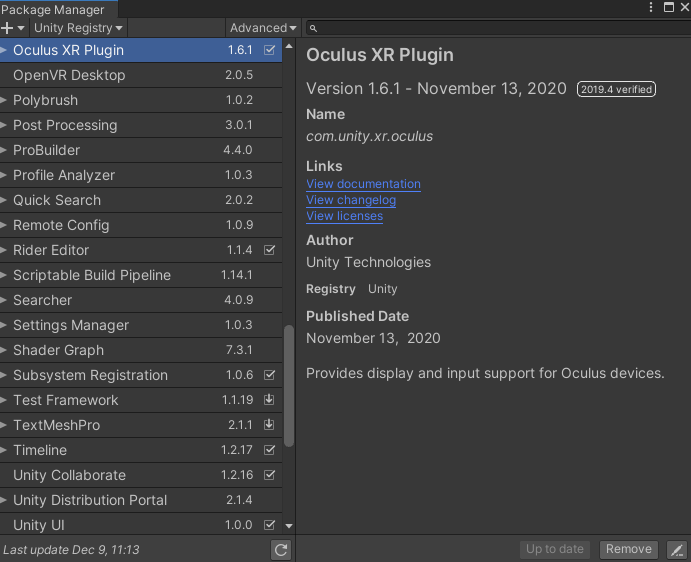The image size is (691, 562).
Task: Open View licenses link
Action: point(344,216)
